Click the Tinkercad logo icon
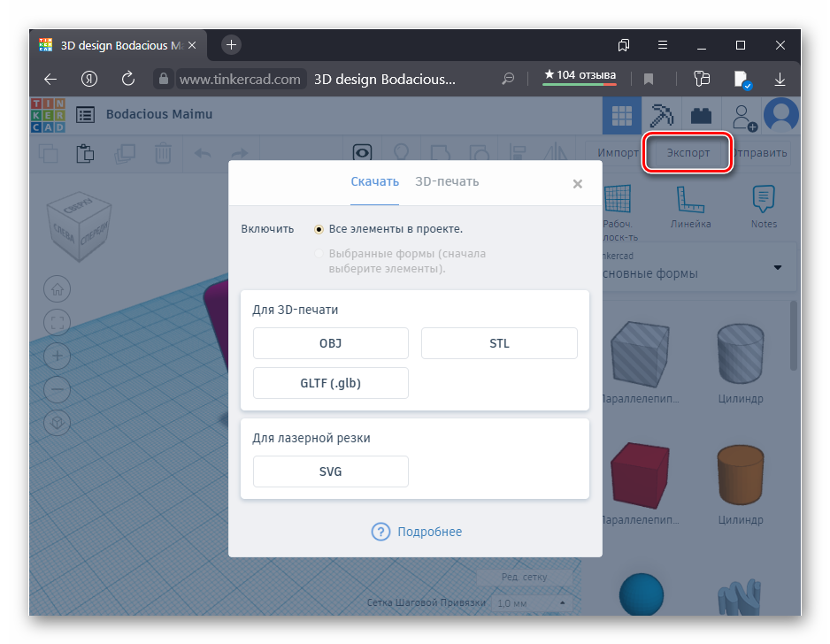The height and width of the screenshot is (644, 830). (x=48, y=114)
